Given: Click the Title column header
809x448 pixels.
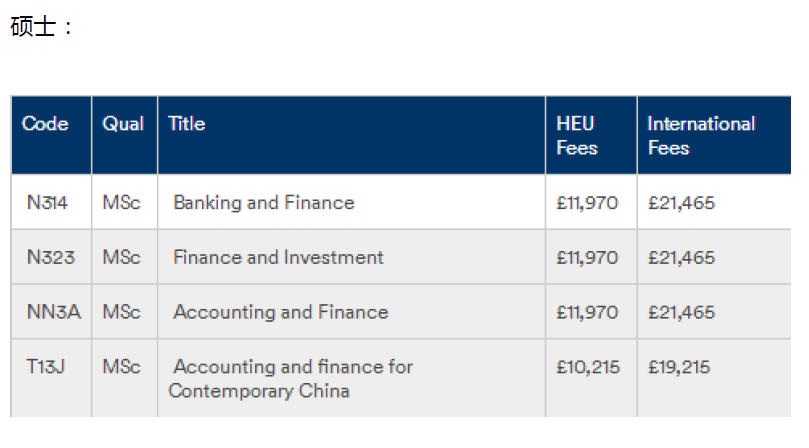Looking at the screenshot, I should (x=186, y=124).
